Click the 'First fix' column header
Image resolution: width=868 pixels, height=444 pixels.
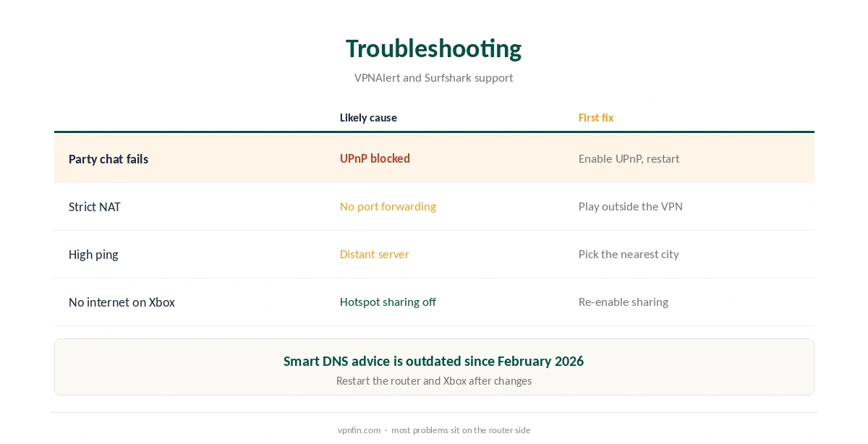596,118
